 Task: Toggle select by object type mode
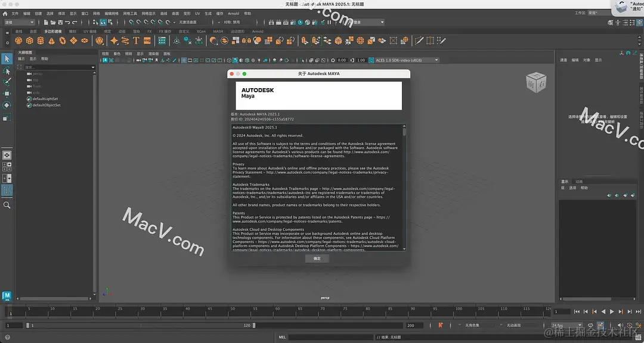103,22
